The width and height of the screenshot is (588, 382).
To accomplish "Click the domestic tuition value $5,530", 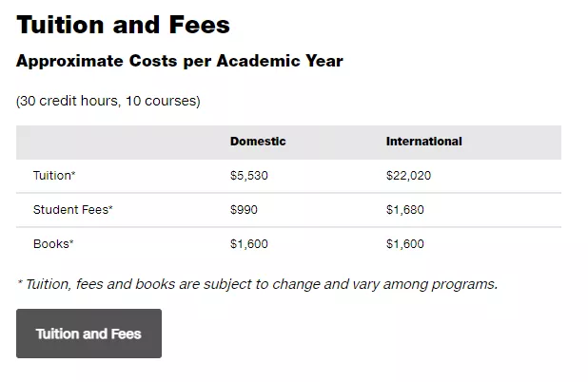I will (x=249, y=175).
